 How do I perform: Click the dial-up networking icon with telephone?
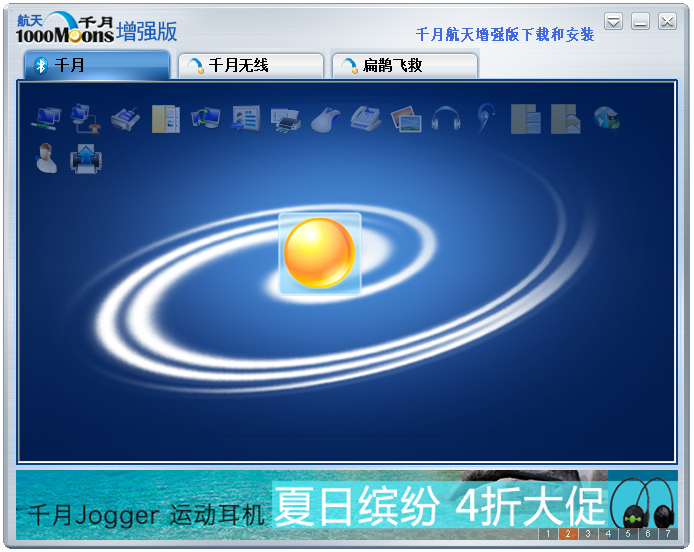click(x=86, y=119)
